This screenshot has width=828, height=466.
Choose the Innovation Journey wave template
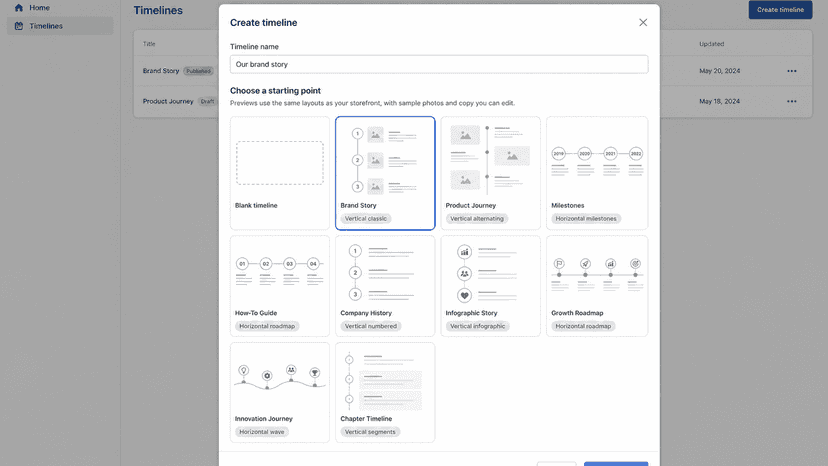280,393
